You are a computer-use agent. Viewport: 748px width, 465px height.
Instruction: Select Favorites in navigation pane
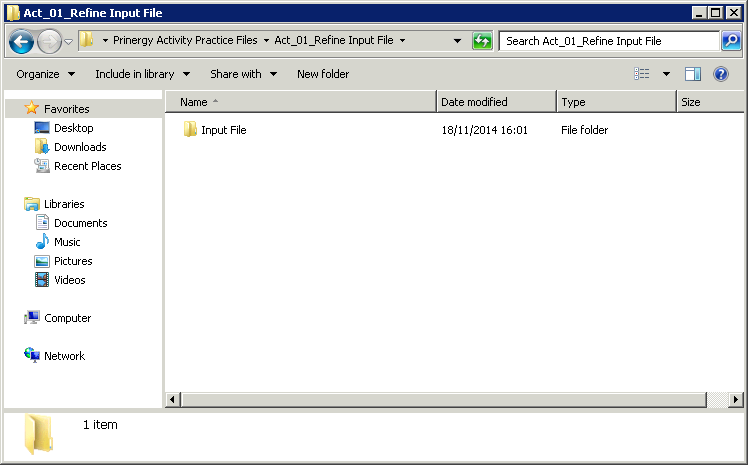coord(66,109)
